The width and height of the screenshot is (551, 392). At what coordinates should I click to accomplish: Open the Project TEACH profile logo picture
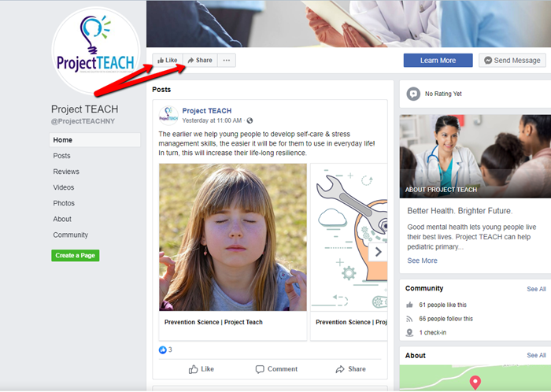click(95, 51)
